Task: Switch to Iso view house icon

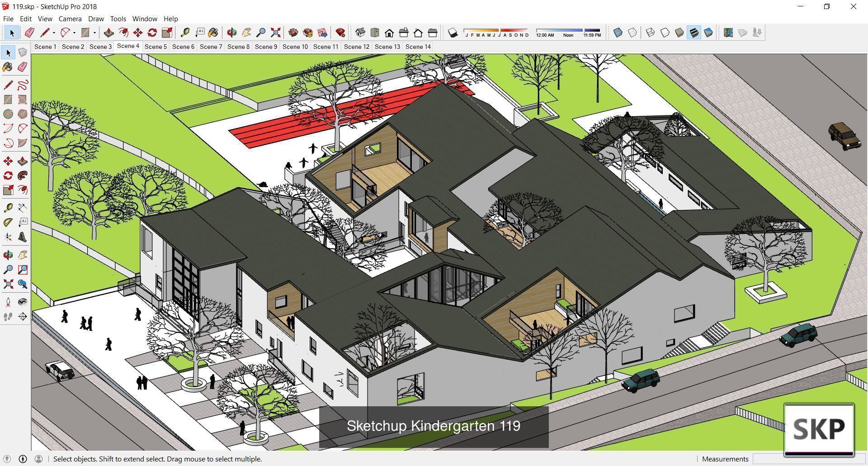Action: pos(360,33)
